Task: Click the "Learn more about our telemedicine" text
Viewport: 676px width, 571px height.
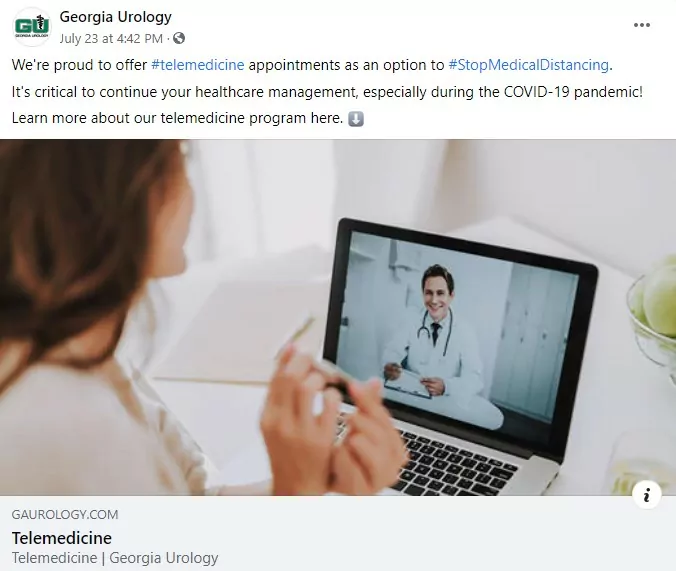Action: point(128,118)
